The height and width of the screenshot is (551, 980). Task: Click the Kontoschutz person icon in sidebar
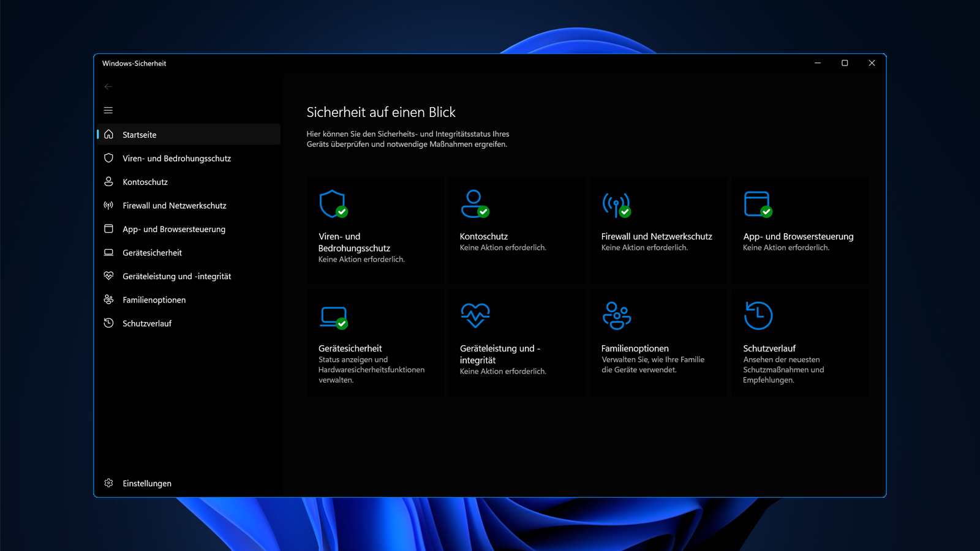109,181
